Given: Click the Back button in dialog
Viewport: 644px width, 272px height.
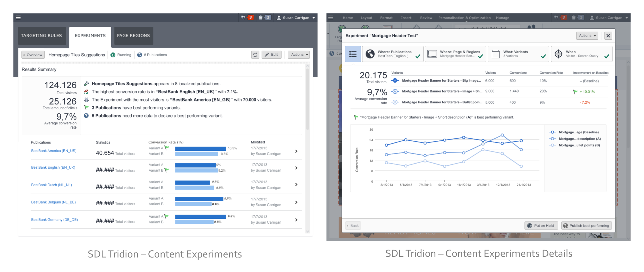Looking at the screenshot, I should pos(353,226).
